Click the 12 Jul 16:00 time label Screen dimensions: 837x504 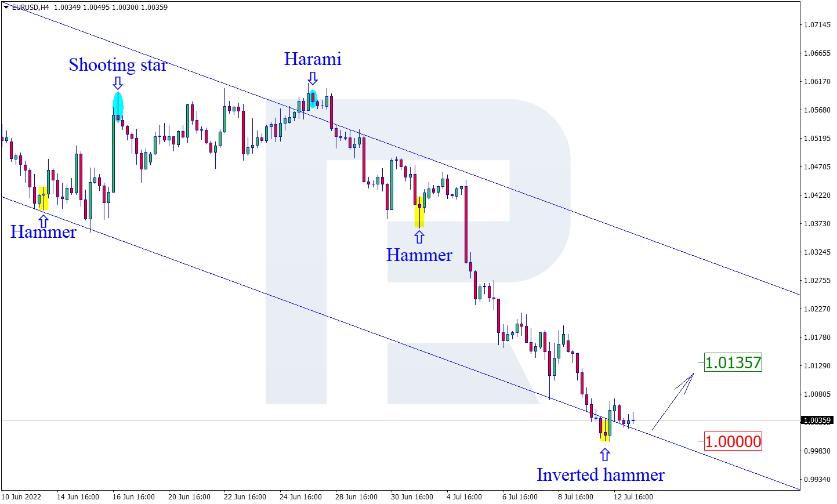[x=633, y=497]
